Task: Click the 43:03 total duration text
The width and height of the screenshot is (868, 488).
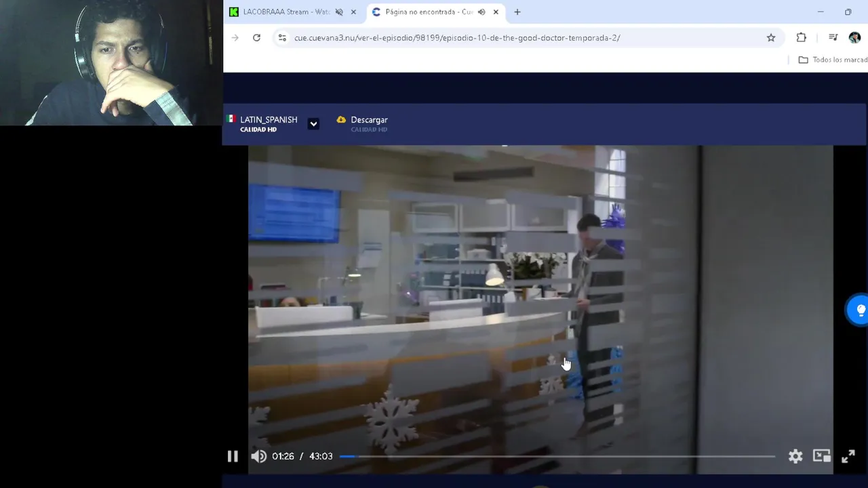Action: tap(321, 456)
